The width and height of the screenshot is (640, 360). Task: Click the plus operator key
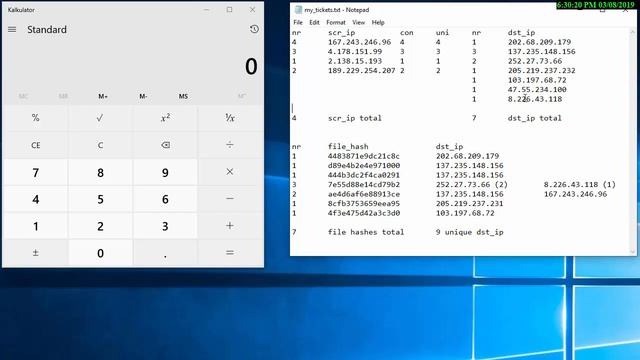pyautogui.click(x=230, y=226)
